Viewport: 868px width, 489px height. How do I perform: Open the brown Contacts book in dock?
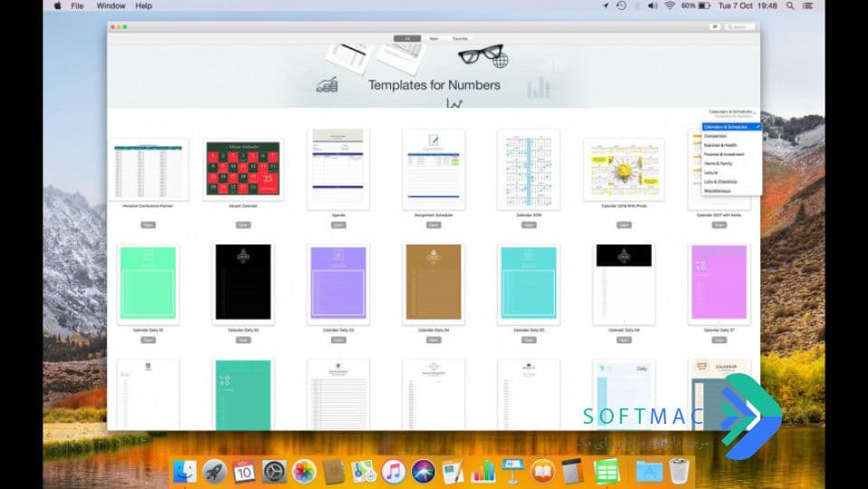click(x=334, y=472)
